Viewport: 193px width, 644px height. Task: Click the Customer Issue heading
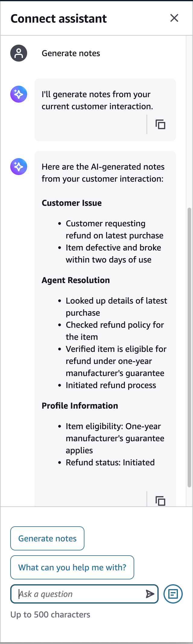tap(72, 203)
